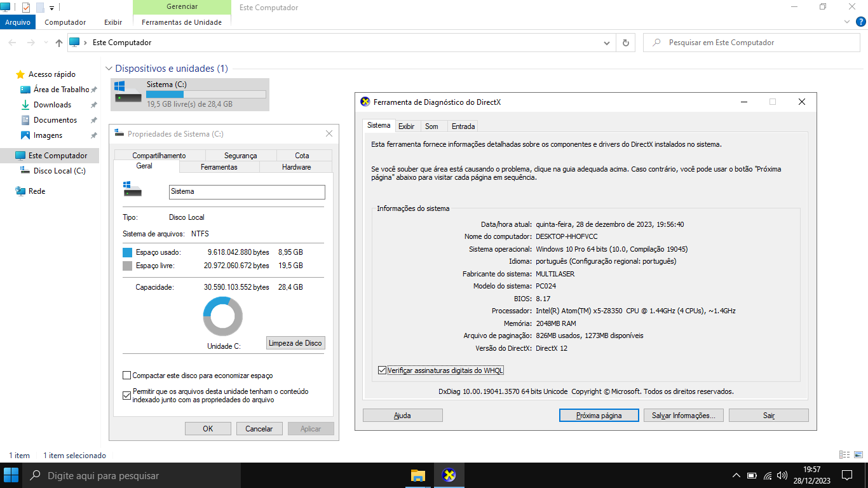Go back with the Explorer back arrow
The image size is (868, 488).
tap(13, 43)
